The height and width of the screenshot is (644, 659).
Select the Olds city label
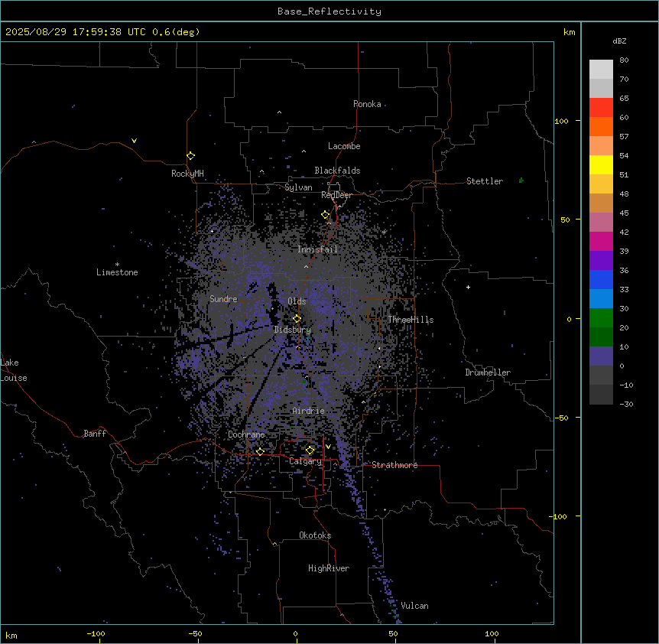[x=297, y=301]
